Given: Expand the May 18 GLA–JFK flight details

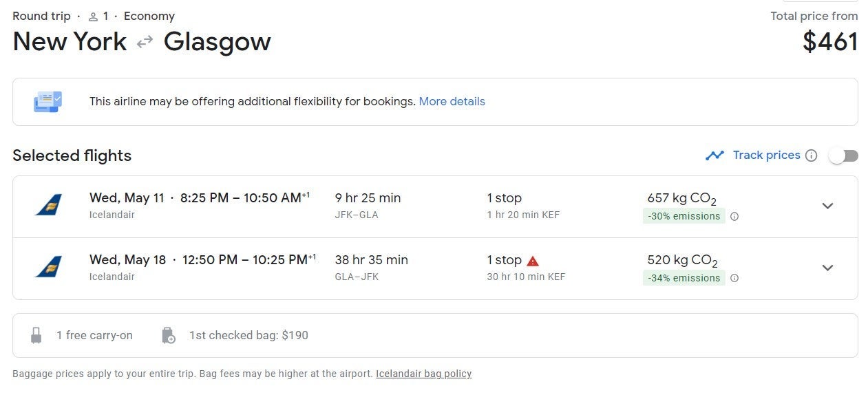Looking at the screenshot, I should coord(827,268).
